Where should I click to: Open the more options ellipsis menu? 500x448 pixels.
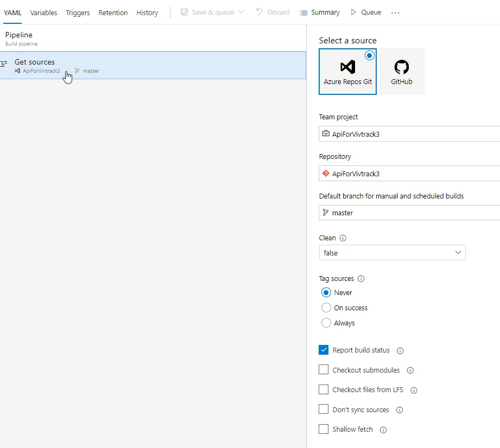click(395, 12)
